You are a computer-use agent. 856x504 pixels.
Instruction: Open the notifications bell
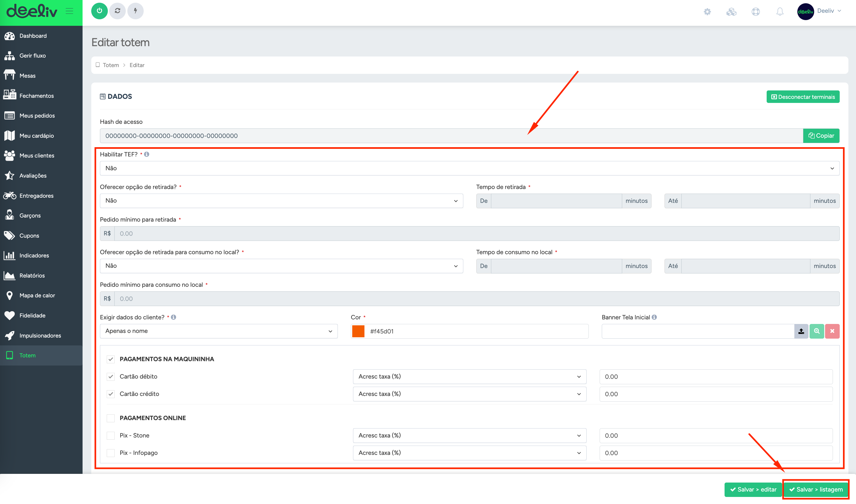pos(780,12)
